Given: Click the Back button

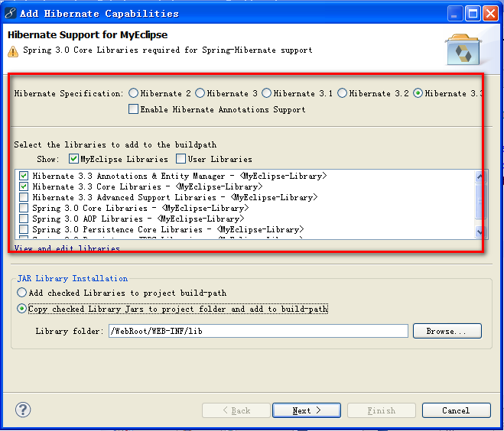Looking at the screenshot, I should (x=236, y=410).
